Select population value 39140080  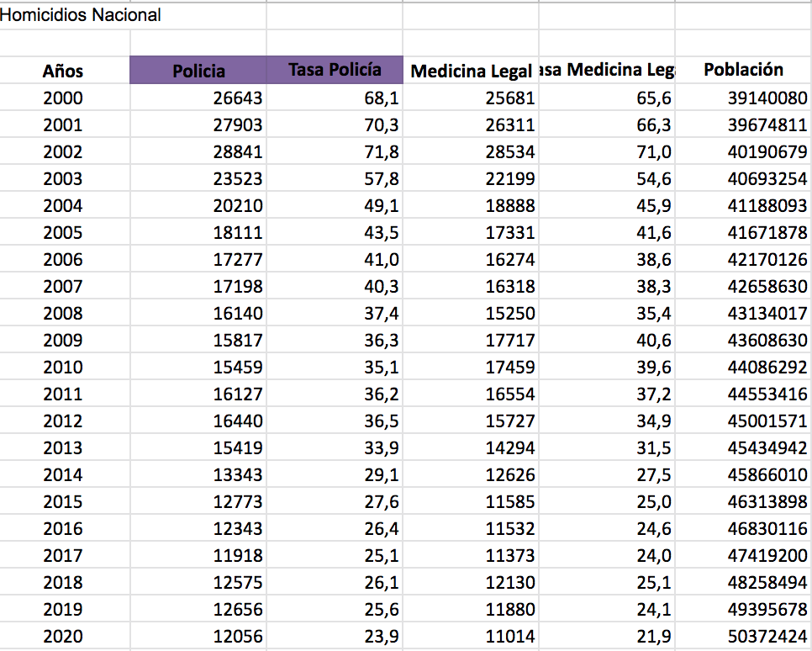(x=744, y=98)
